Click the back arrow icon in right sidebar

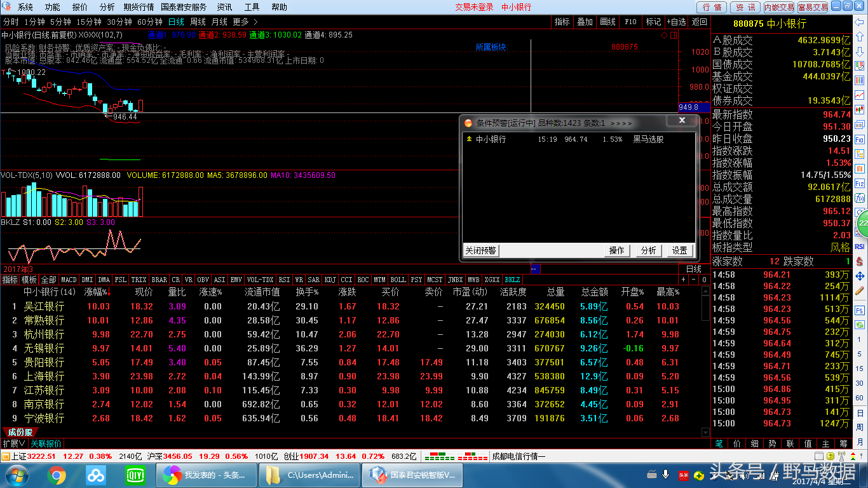[859, 22]
